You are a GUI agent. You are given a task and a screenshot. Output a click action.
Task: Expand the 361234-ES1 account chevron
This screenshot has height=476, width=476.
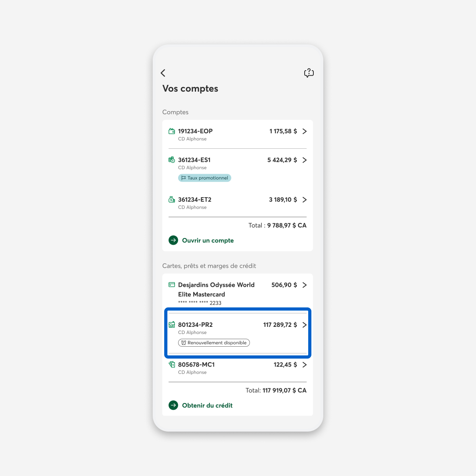tap(305, 160)
